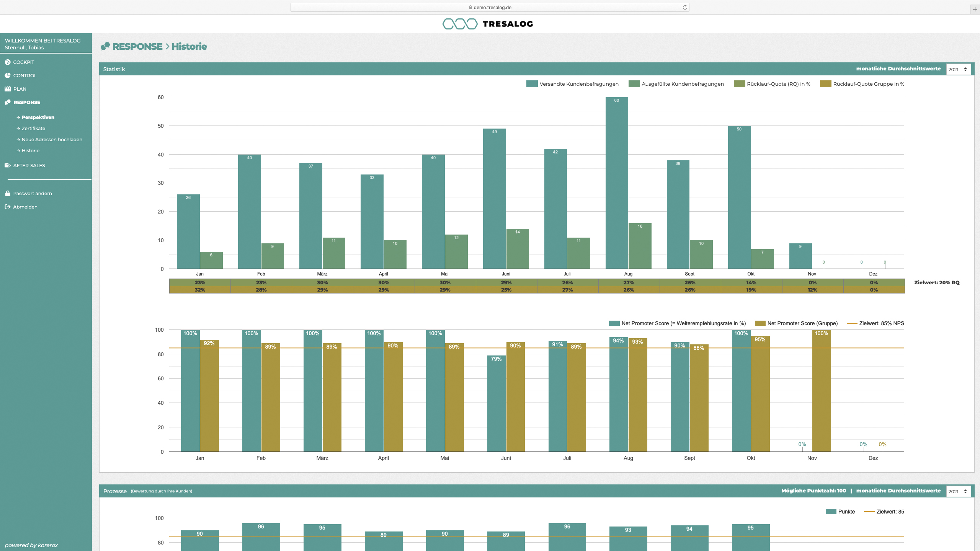Viewport: 980px width, 551px height.
Task: Click the After-Sales envelope icon
Action: click(7, 165)
